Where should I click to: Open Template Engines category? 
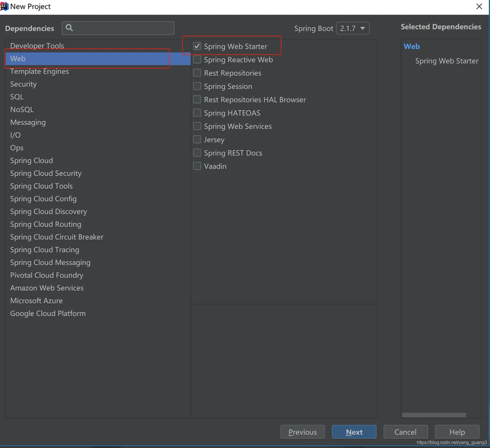click(x=98, y=71)
